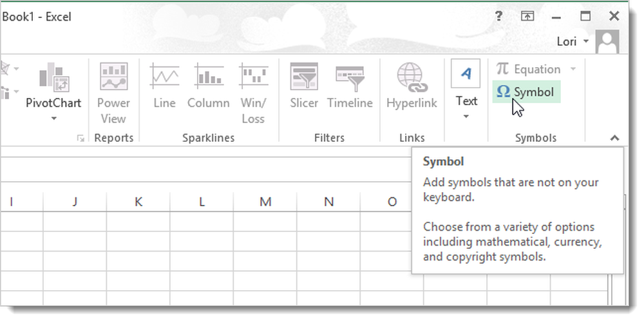Collapse the ribbon with the chevron
This screenshot has width=644, height=321.
coord(614,138)
